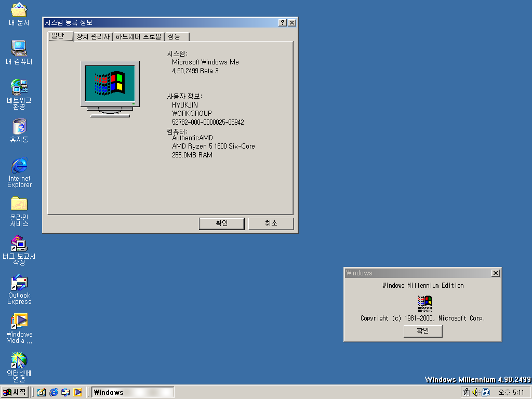Viewport: 532px width, 399px height.
Task: Click the product ID 52782-000-0000025-05942
Action: [208, 122]
